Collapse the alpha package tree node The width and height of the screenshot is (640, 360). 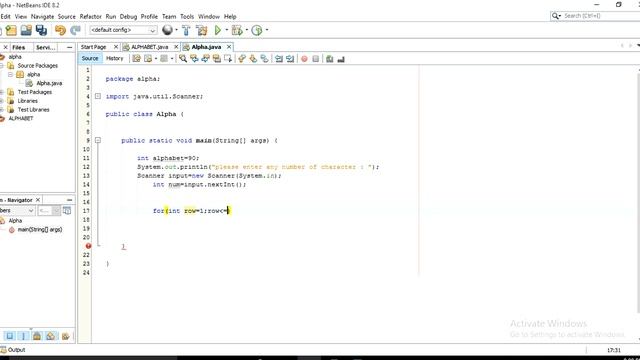pos(11,75)
